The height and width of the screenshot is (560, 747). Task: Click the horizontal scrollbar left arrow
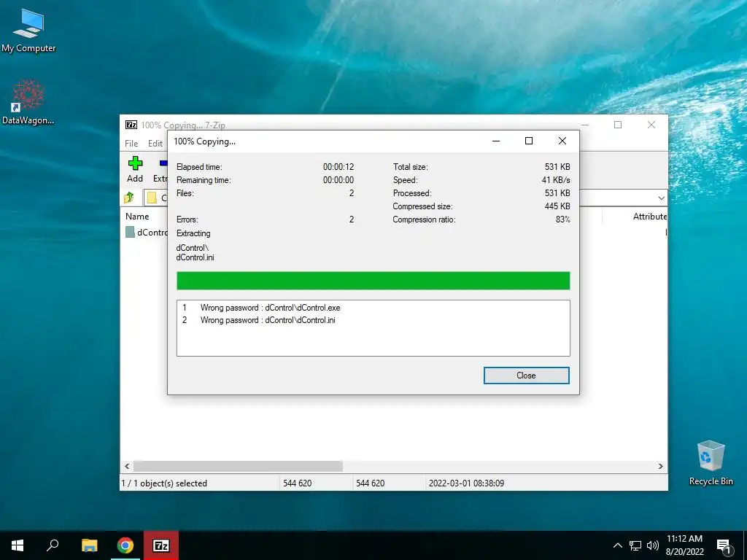click(x=127, y=466)
